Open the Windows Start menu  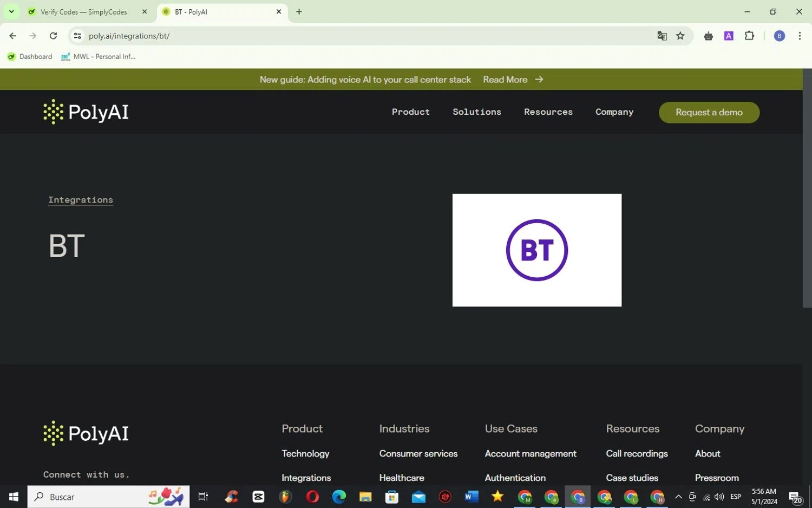point(14,497)
